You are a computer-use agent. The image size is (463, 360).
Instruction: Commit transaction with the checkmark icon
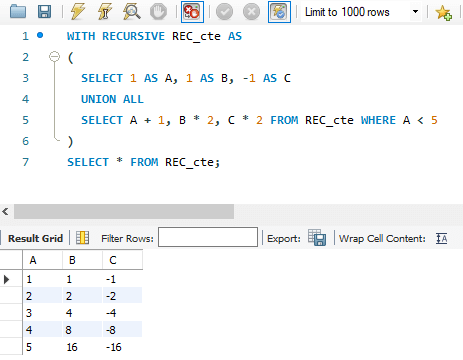tap(224, 12)
